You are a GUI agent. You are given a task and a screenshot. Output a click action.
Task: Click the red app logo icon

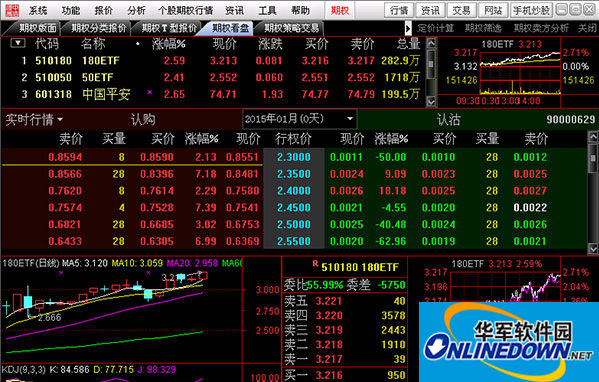point(12,10)
